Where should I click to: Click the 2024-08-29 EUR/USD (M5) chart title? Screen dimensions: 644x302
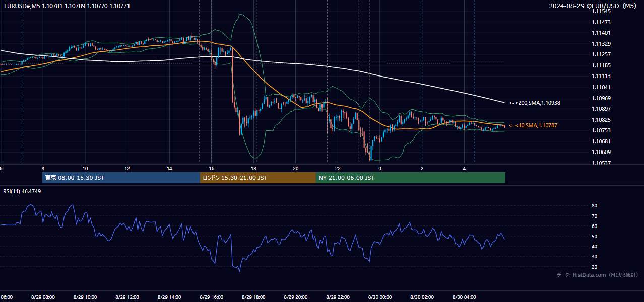pyautogui.click(x=594, y=6)
